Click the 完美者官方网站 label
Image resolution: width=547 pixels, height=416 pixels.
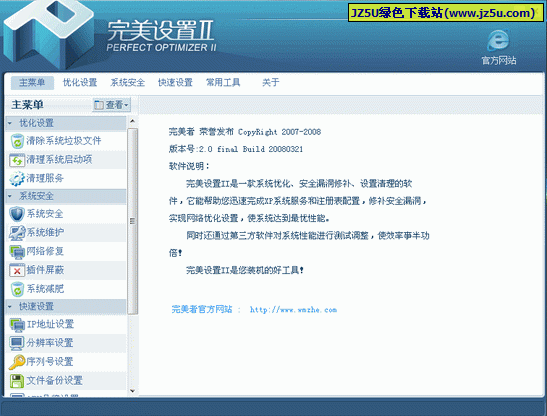pos(202,309)
